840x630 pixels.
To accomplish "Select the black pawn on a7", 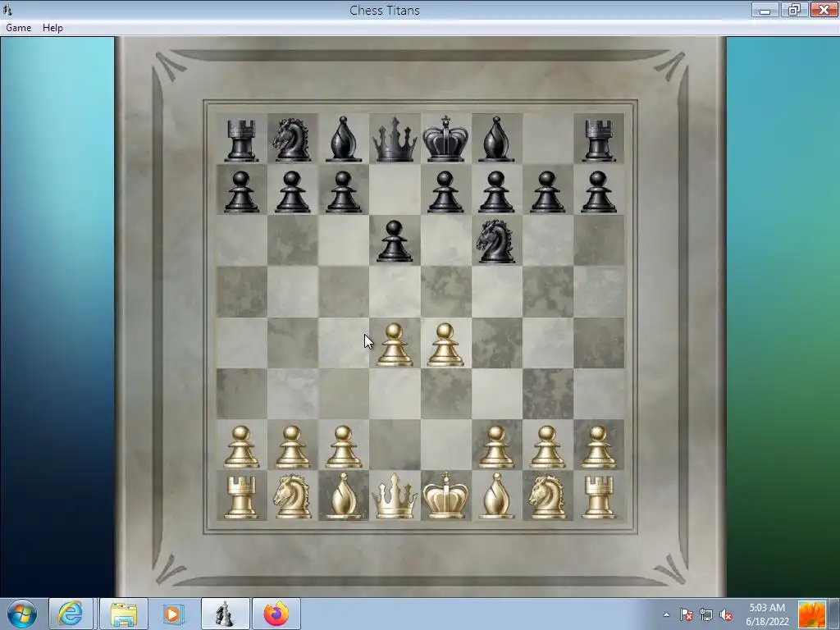I will point(242,192).
